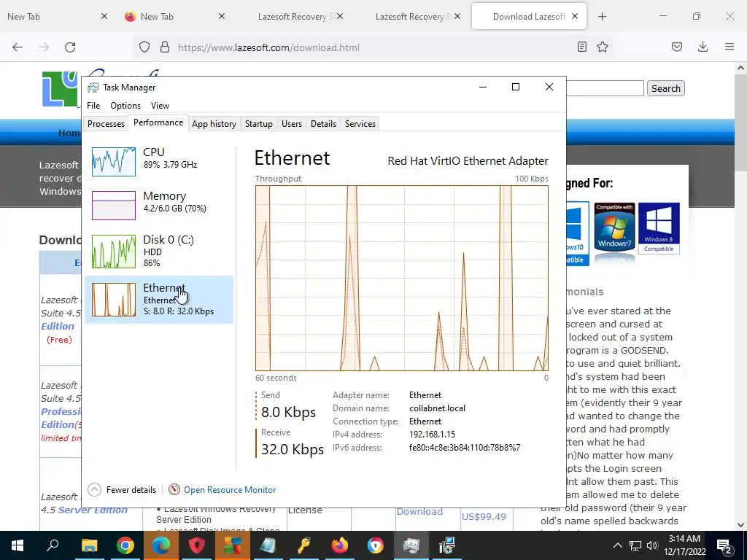The image size is (747, 560).
Task: Toggle reader view in the address bar
Action: [581, 47]
